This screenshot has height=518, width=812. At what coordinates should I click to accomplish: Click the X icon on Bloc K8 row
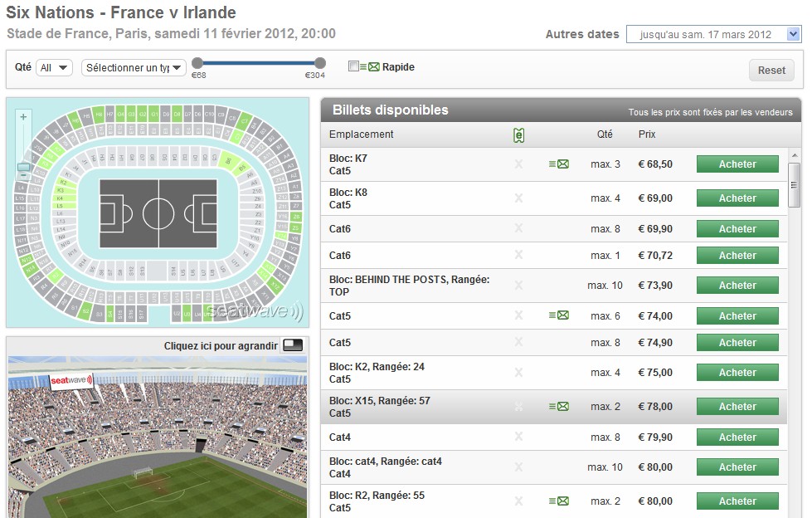pyautogui.click(x=518, y=198)
